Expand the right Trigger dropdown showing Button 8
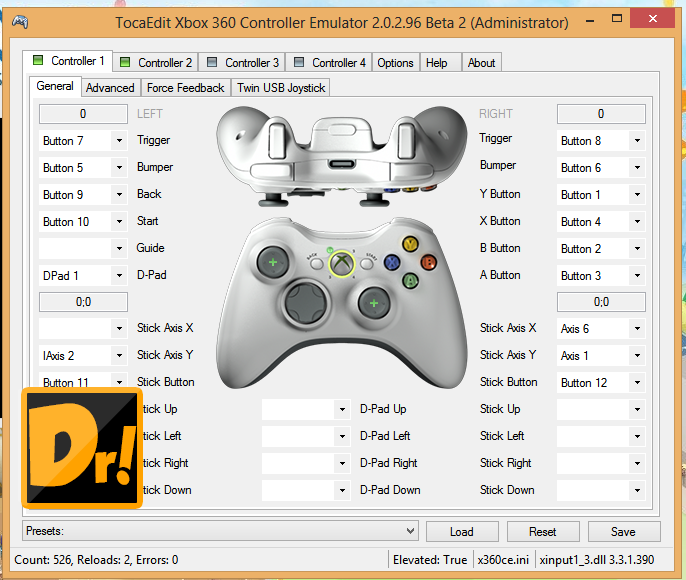686x580 pixels. (601, 141)
